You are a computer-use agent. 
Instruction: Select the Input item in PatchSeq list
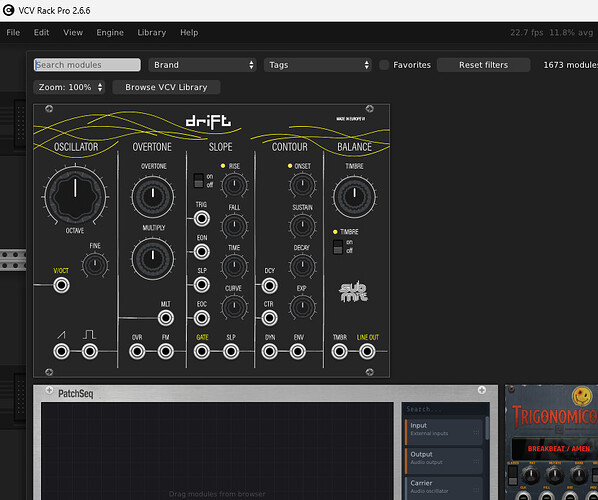[444, 431]
